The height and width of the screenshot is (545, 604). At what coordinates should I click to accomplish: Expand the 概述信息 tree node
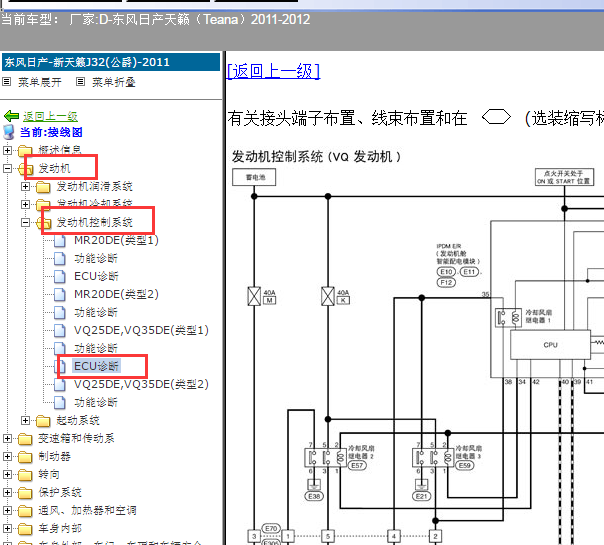pos(7,150)
